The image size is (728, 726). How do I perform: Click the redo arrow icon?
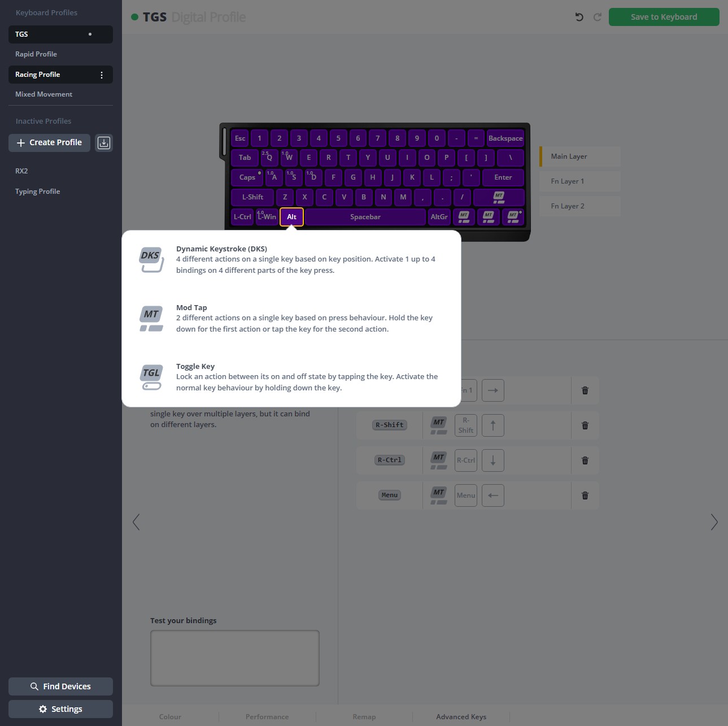597,17
